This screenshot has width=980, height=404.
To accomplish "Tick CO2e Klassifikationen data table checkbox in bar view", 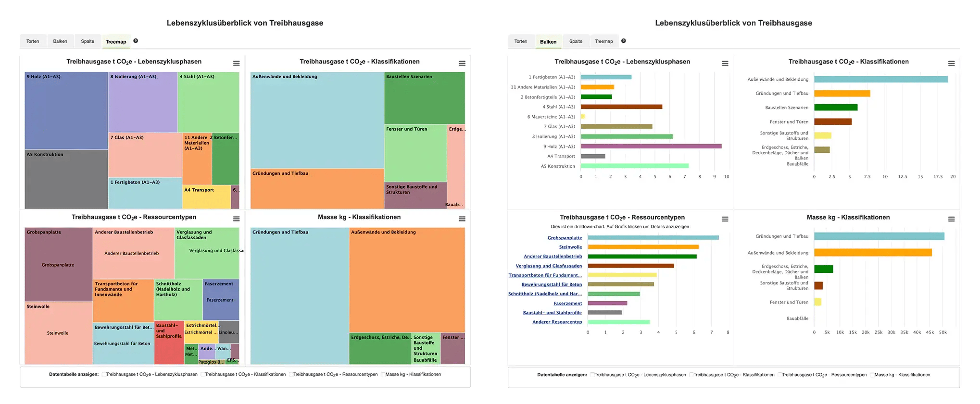I will click(691, 375).
